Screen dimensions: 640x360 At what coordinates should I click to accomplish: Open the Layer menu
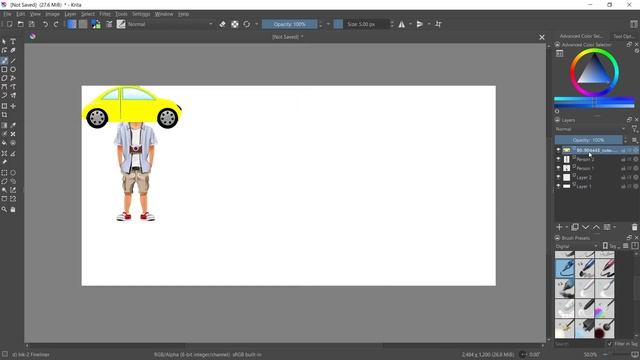pos(70,14)
